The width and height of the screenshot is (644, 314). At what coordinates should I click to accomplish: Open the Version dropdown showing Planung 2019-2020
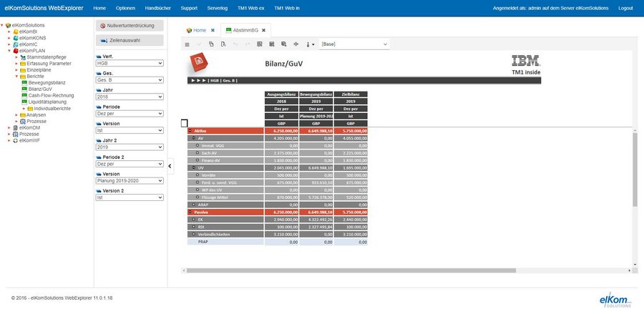[x=130, y=180]
